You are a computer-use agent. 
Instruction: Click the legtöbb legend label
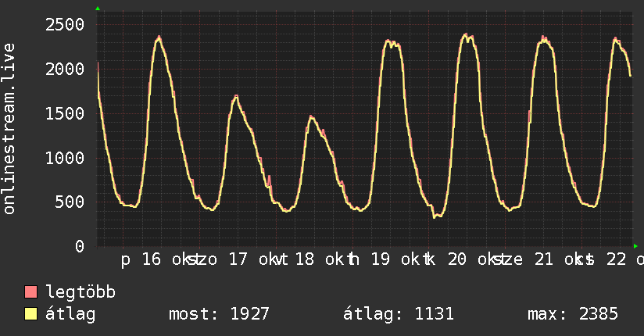point(80,292)
